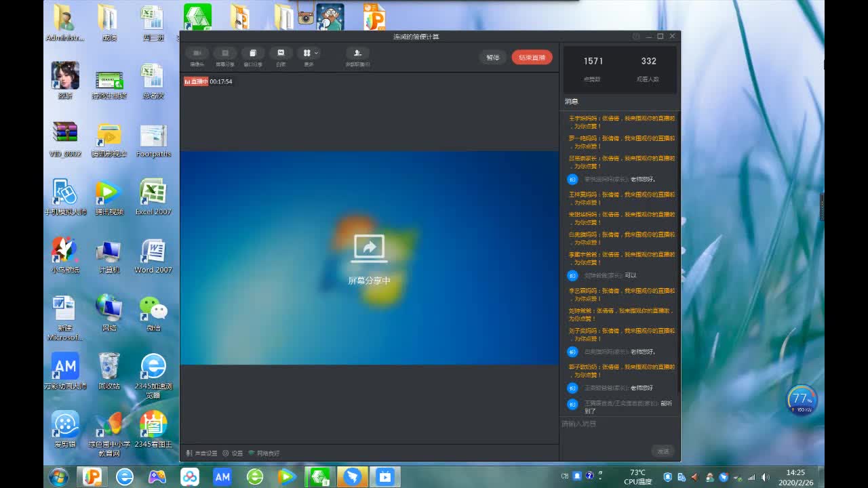Toggle screen sharing (屏幕分享) button
868x488 pixels.
click(224, 54)
